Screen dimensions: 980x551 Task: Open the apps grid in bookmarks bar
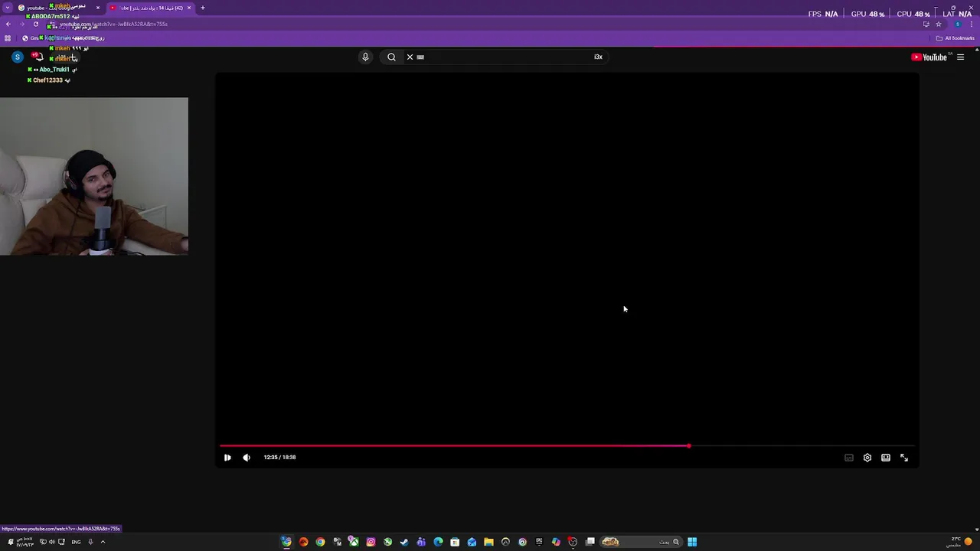click(x=8, y=38)
